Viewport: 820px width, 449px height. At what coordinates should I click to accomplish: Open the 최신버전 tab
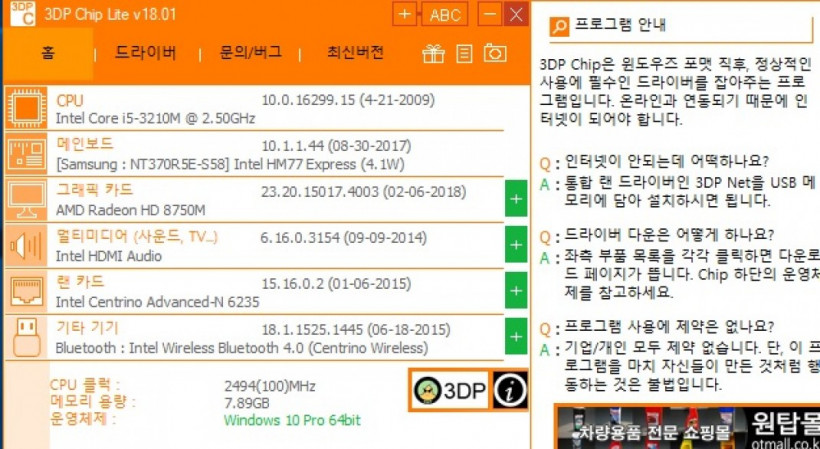(x=356, y=53)
